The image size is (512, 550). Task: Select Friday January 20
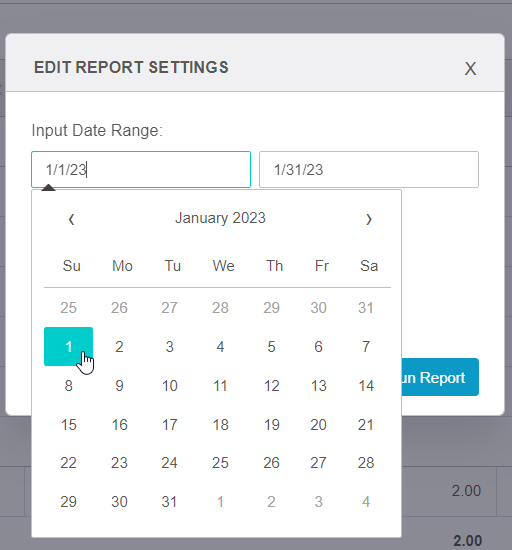click(x=318, y=424)
